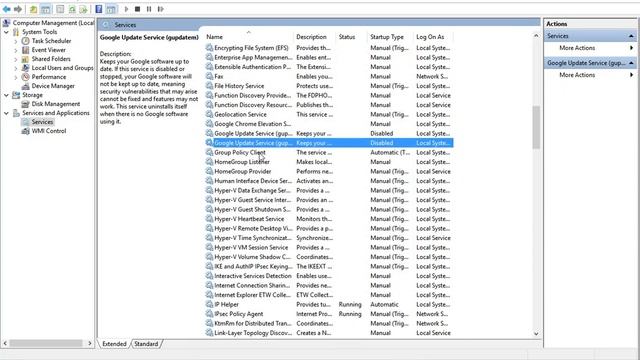Refresh the services list using the toolbar icon
The width and height of the screenshot is (640, 360).
(x=72, y=9)
